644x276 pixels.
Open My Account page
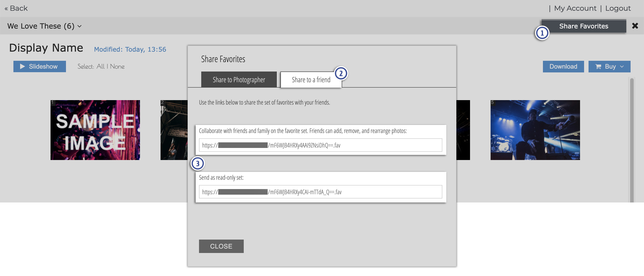(x=575, y=8)
